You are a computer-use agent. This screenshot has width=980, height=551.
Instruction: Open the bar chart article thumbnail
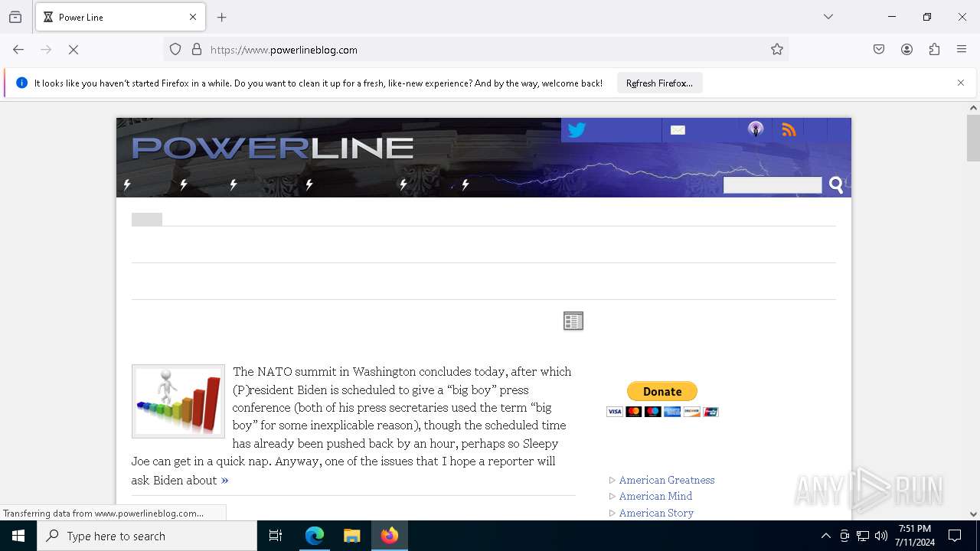coord(178,401)
